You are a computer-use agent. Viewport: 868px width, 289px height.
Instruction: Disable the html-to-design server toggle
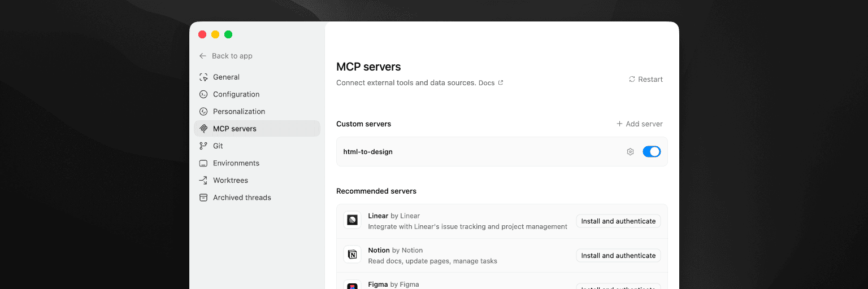point(652,152)
